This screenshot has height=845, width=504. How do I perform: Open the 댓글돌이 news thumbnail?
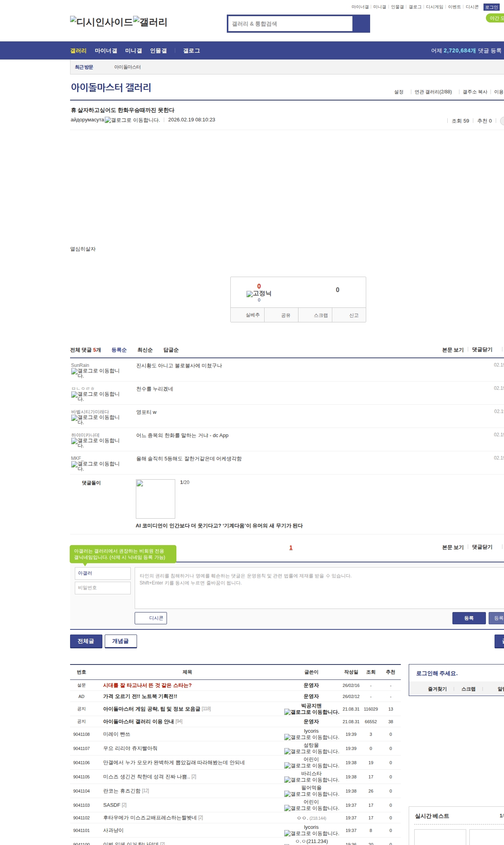click(x=156, y=499)
